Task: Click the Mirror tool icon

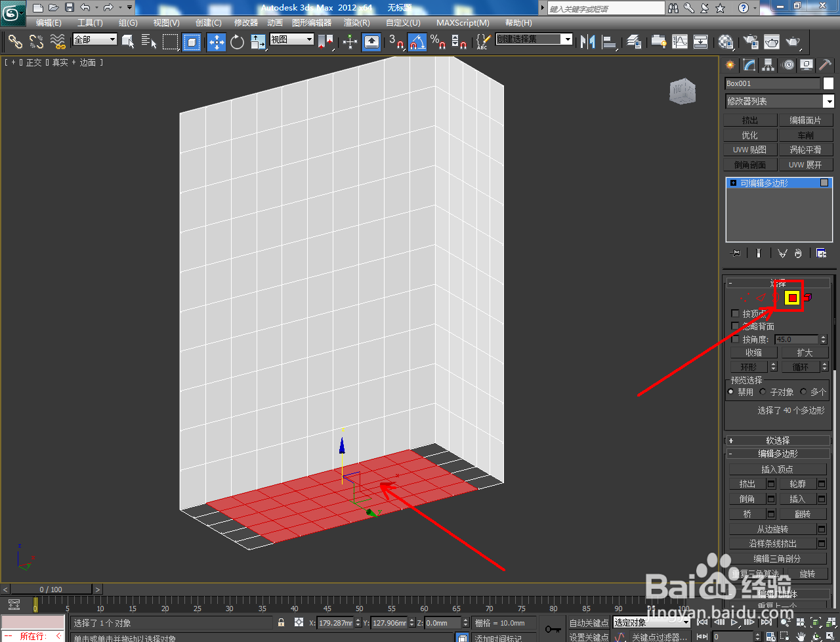Action: 588,42
